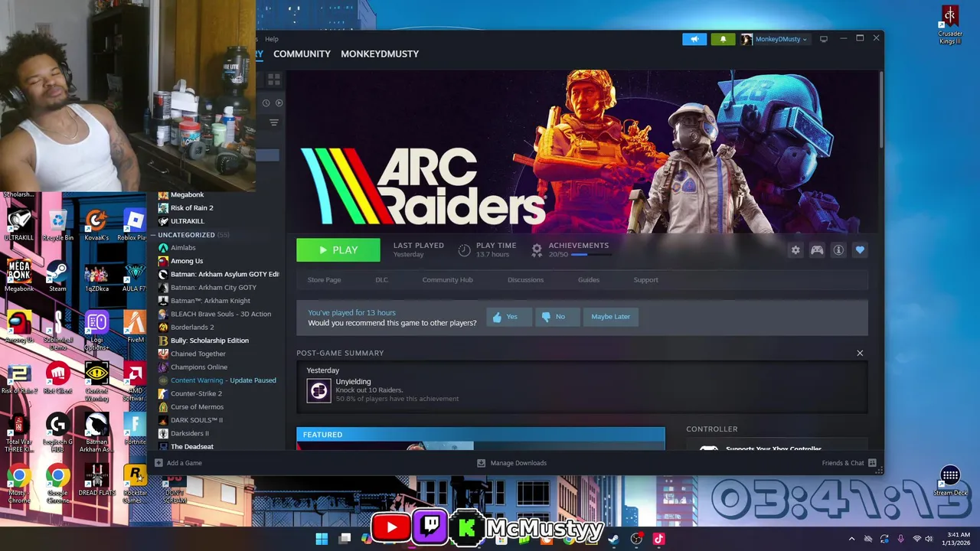Viewport: 980px width, 551px height.
Task: Go to the COMMUNITY tab
Action: (302, 54)
